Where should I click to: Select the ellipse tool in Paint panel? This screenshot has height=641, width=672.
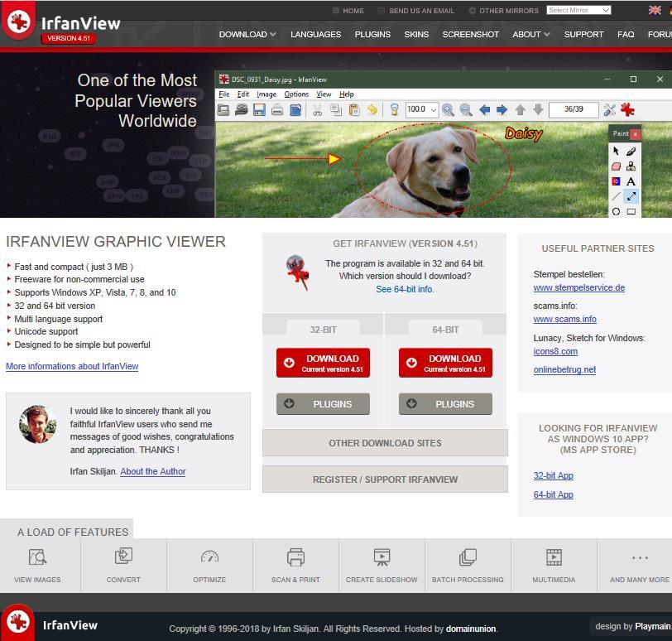(616, 211)
